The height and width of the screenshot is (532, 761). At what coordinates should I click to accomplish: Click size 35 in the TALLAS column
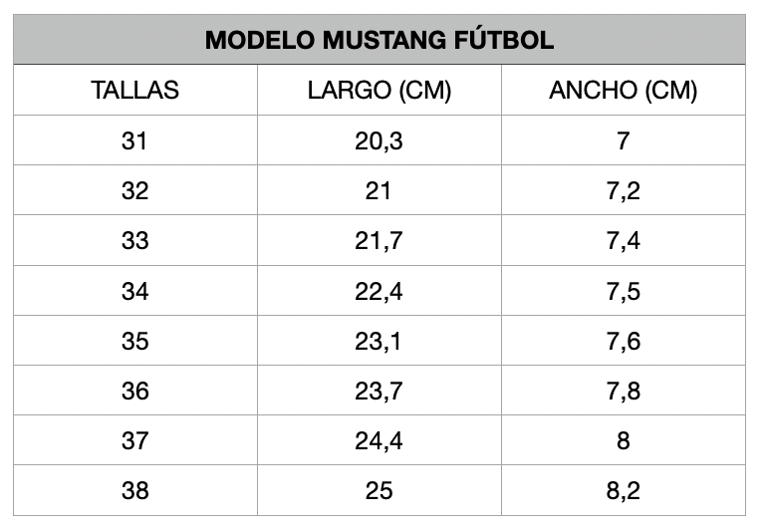[x=134, y=341]
